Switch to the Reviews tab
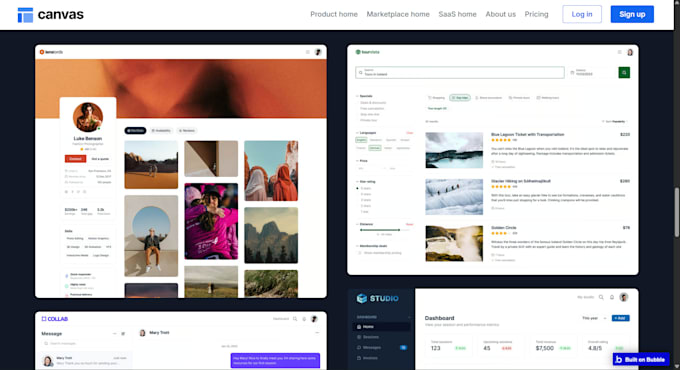Viewport: 680px width, 370px height. [187, 131]
